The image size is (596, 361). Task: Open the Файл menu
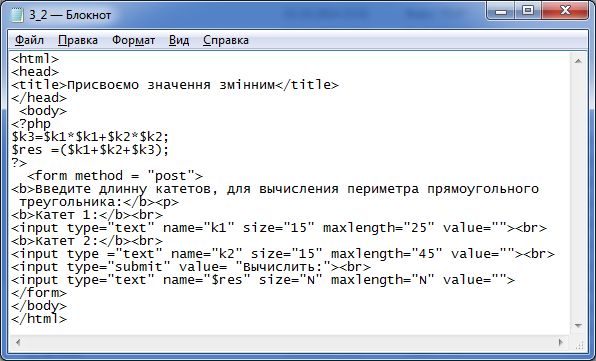tap(29, 40)
